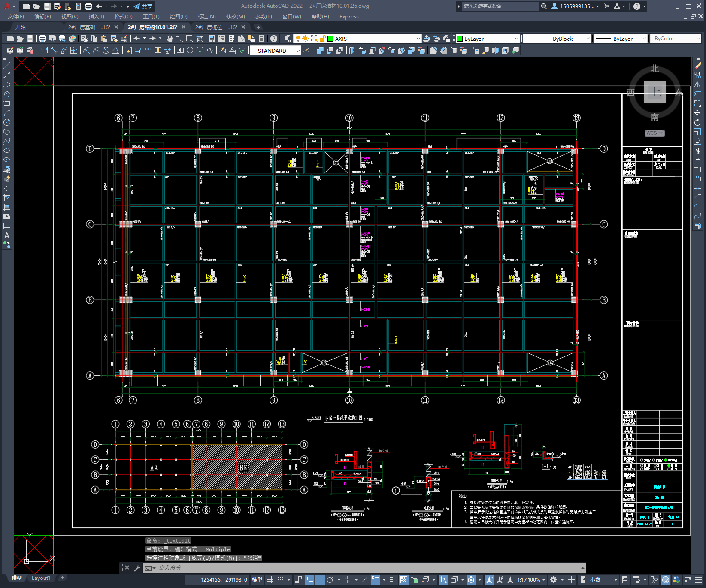Open the 文件(F) menu
Viewport: 706px width, 588px height.
pos(16,16)
